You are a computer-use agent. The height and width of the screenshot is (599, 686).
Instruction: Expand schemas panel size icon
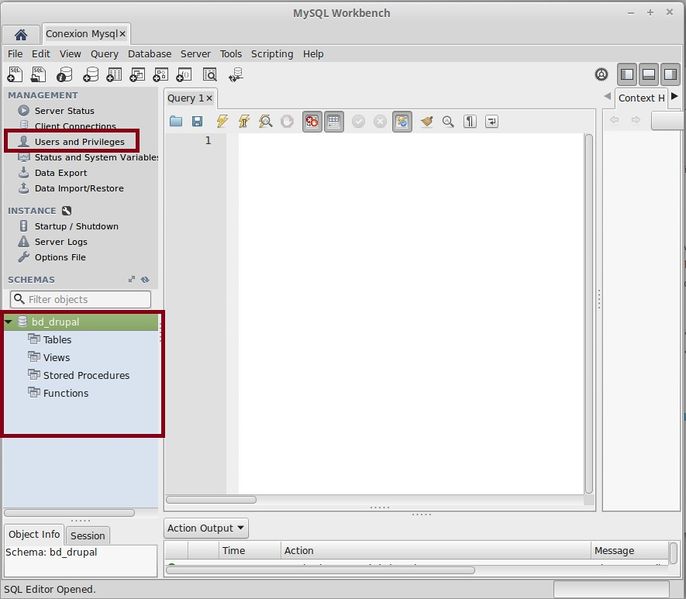tap(132, 279)
